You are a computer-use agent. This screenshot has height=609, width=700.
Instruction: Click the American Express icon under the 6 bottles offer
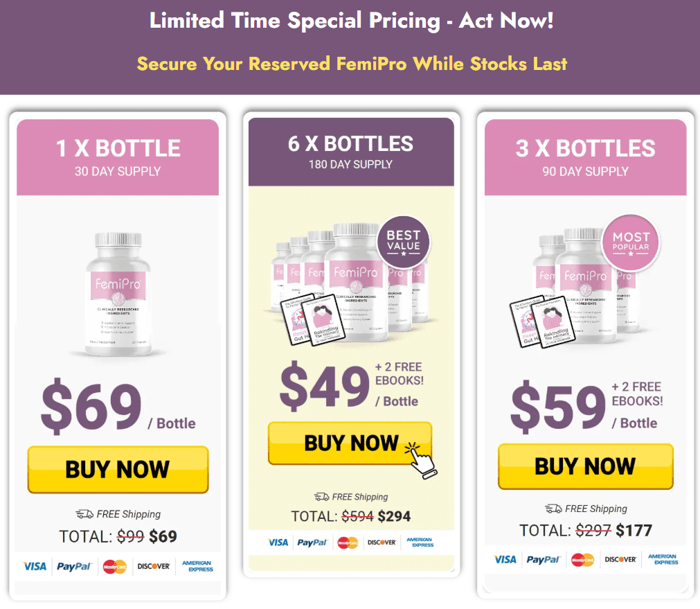[420, 542]
